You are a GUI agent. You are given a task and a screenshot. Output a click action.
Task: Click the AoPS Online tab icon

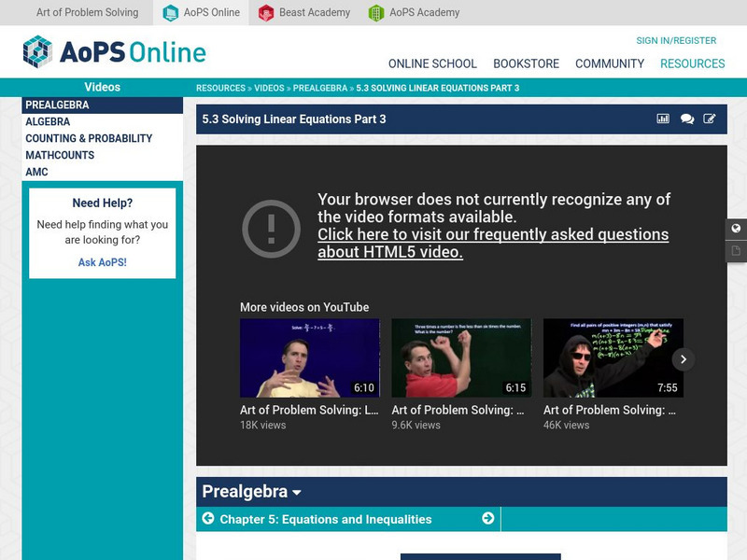(x=170, y=13)
